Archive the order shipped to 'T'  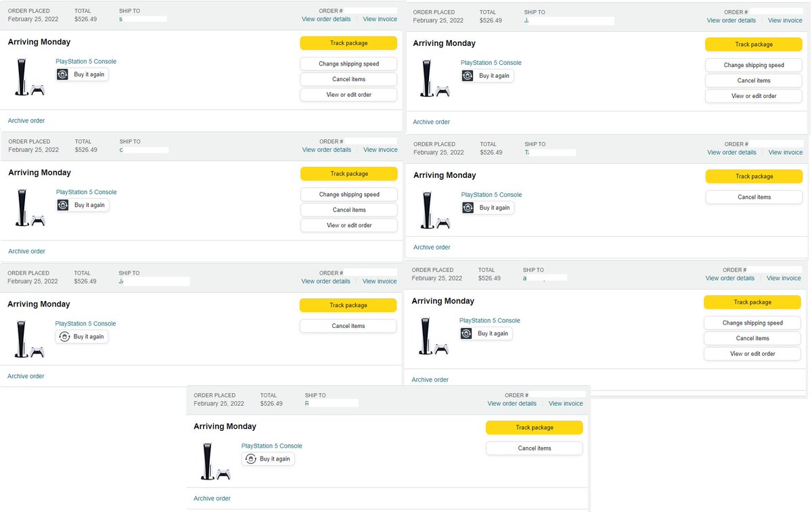pos(432,247)
